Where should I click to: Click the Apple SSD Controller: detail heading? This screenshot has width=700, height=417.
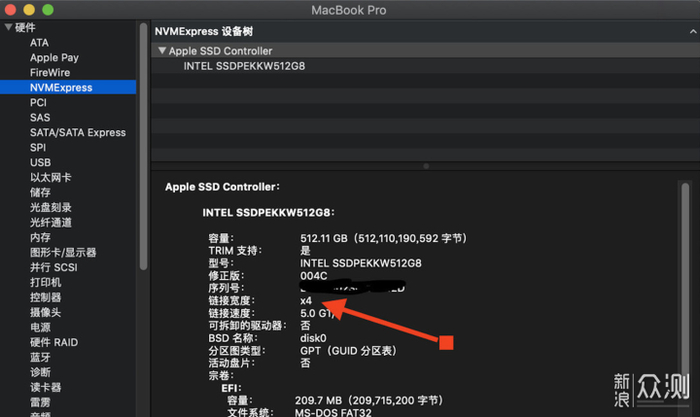[222, 187]
